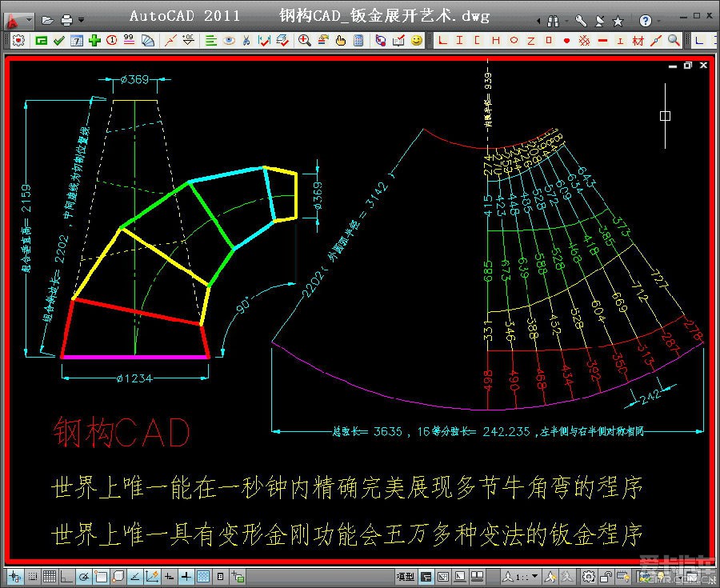This screenshot has height=588, width=720.
Task: Restore down the drawing window
Action: click(687, 66)
